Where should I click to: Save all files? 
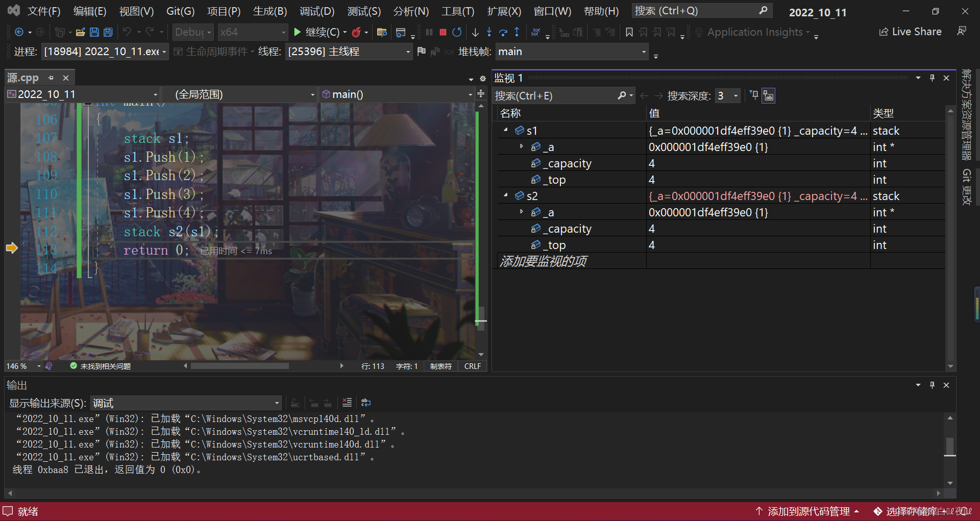108,32
